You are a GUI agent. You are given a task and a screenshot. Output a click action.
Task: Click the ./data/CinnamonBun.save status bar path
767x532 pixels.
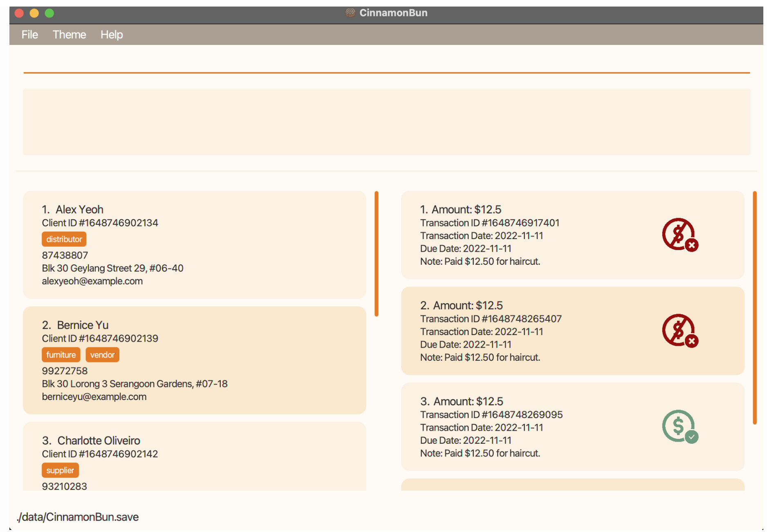(x=77, y=516)
